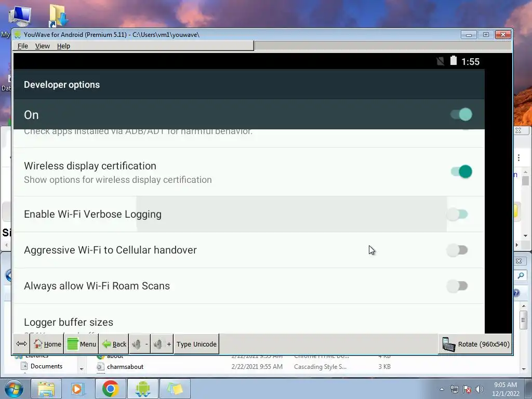Screen dimensions: 532x399
Task: Click the Type Unicode button
Action: (196, 344)
